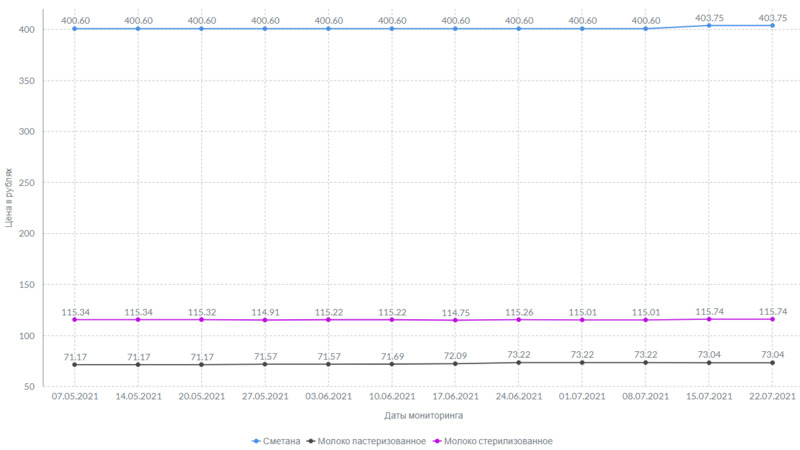Click the dark Молоко пастеризованное legend marker

(310, 441)
